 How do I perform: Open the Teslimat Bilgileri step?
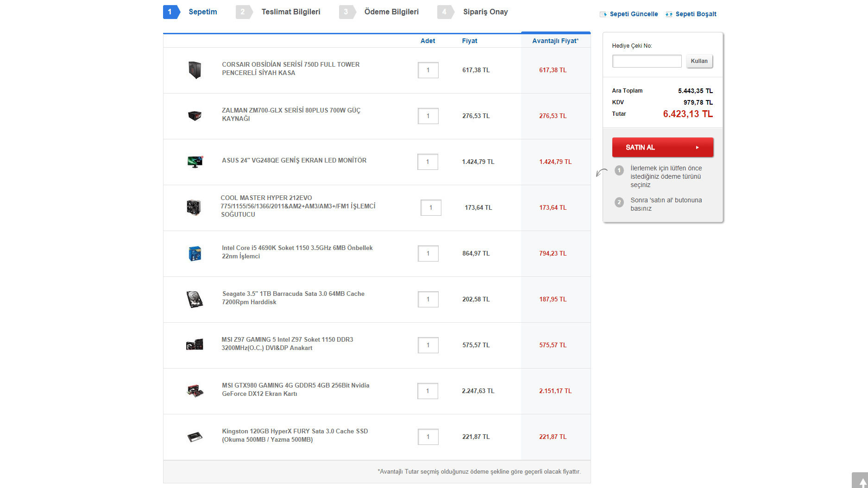290,12
